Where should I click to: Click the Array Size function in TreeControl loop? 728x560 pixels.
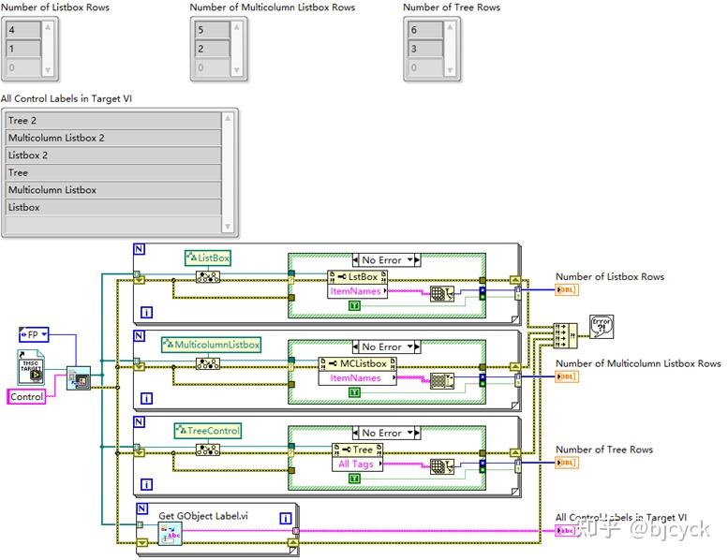coord(441,466)
